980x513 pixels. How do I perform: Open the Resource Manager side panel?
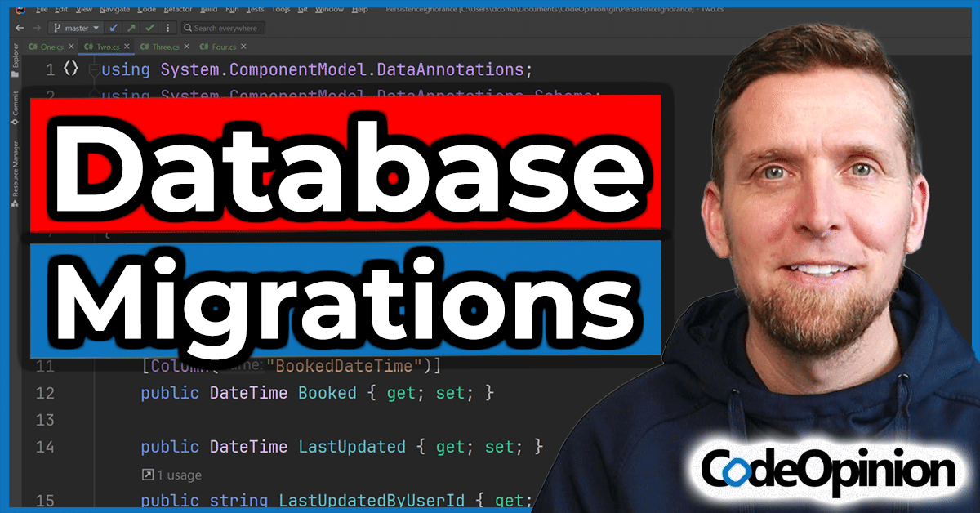pos(15,173)
